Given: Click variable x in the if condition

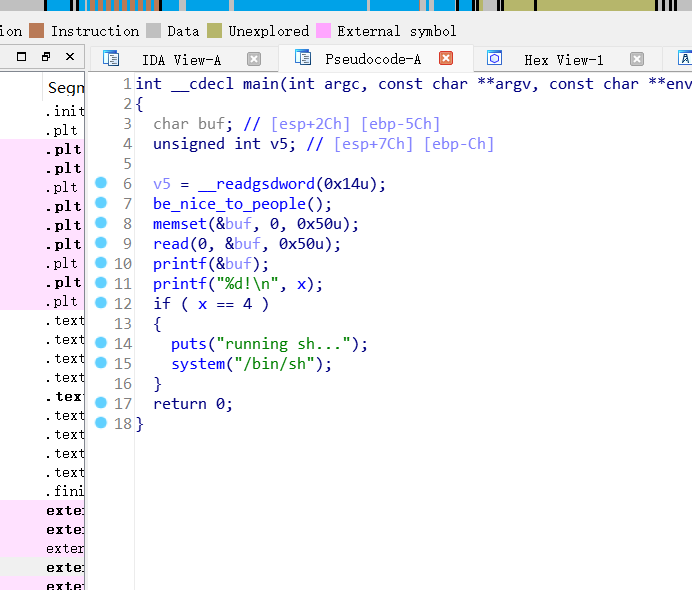Looking at the screenshot, I should [x=202, y=304].
